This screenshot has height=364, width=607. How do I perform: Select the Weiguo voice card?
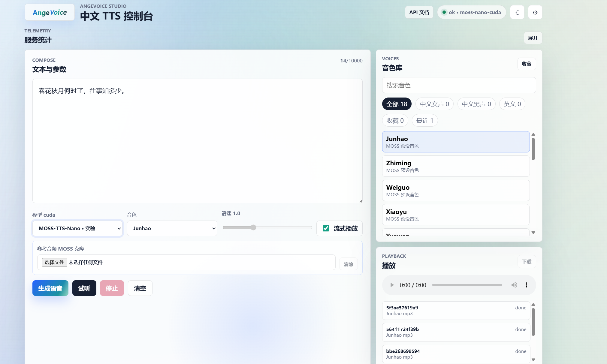tap(456, 190)
